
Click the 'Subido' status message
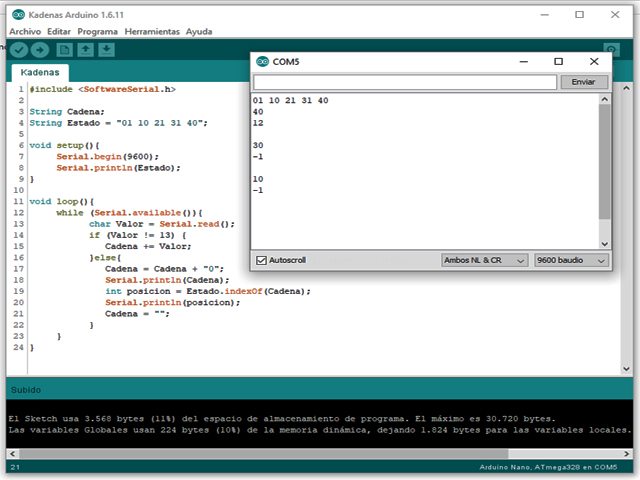[x=26, y=390]
